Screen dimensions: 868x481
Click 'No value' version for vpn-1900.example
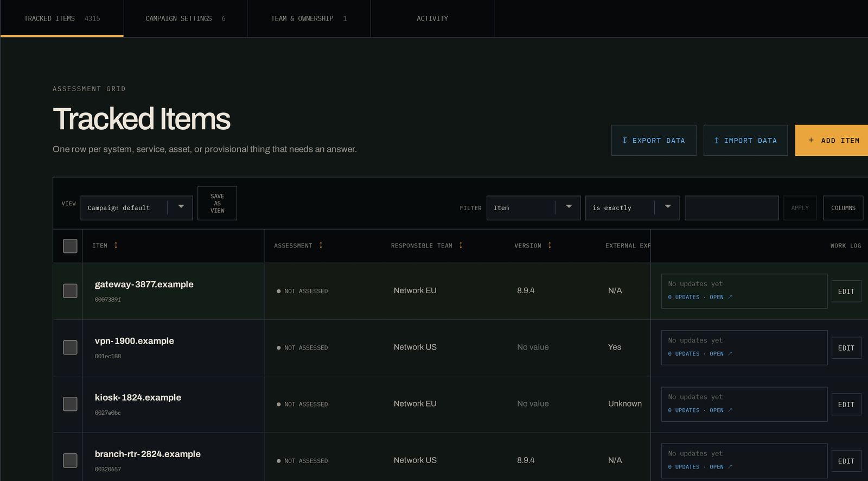coord(533,347)
